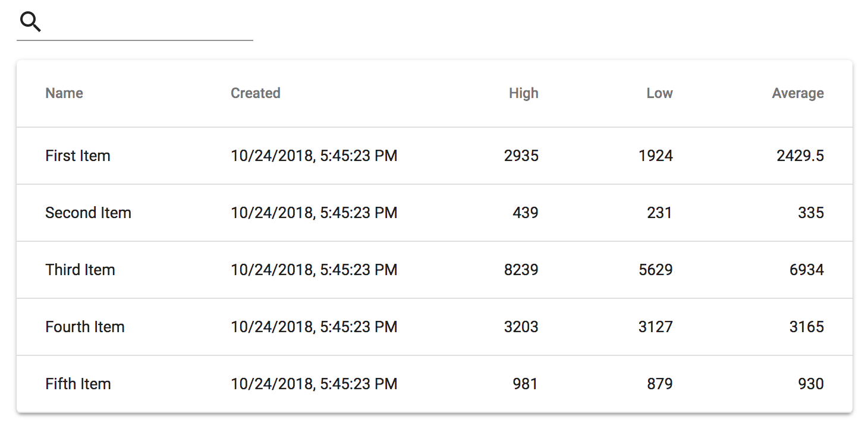Image resolution: width=868 pixels, height=432 pixels.
Task: Click Third Item's average value 6934
Action: [x=806, y=270]
